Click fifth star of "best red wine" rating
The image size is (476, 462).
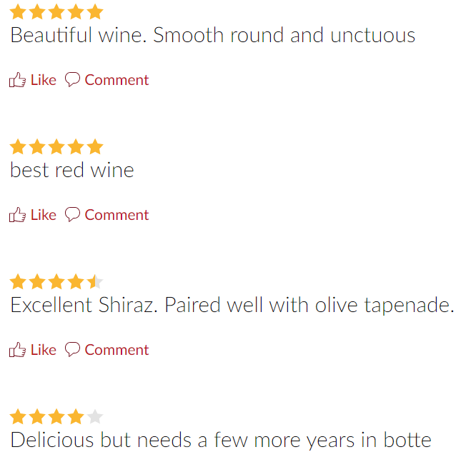[95, 146]
